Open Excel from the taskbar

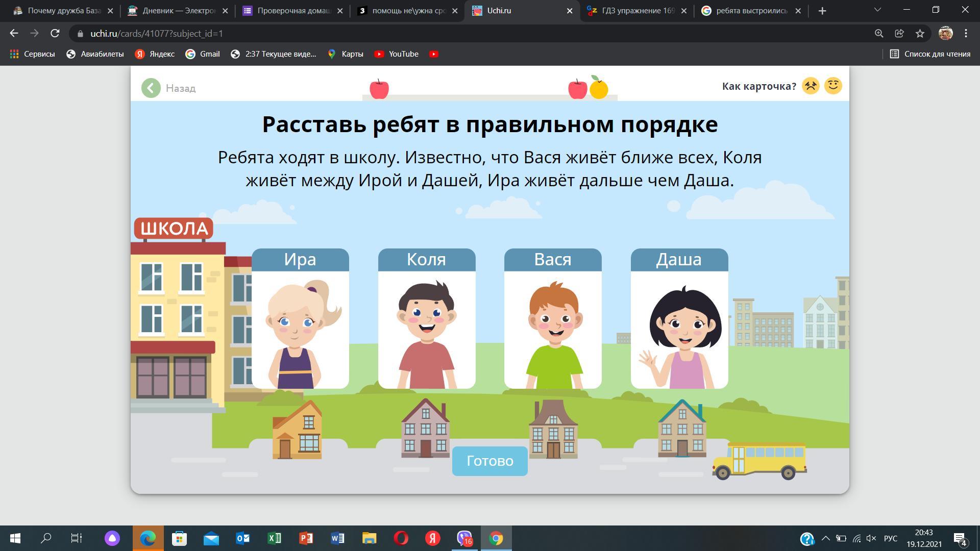[274, 538]
